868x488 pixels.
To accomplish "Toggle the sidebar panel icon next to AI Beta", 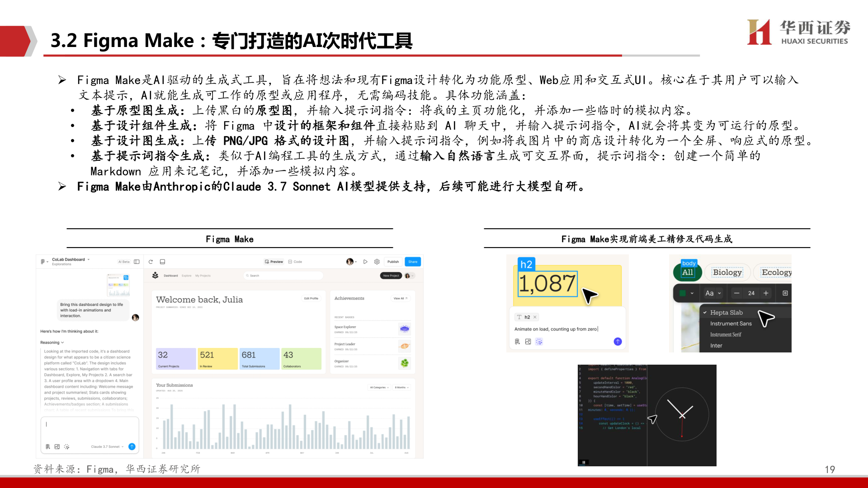I will click(137, 262).
